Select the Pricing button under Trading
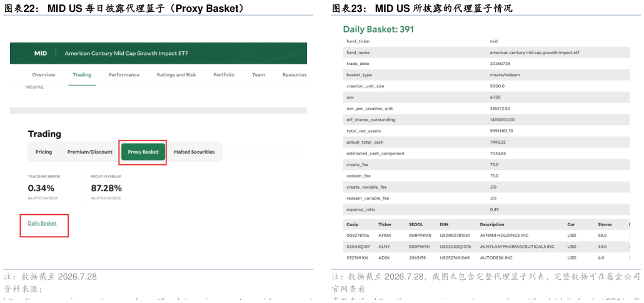This screenshot has width=644, height=303. pyautogui.click(x=44, y=152)
